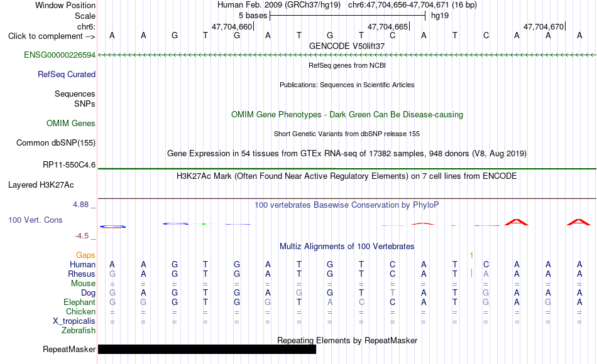Click the 47,704,665 position marker

[389, 26]
